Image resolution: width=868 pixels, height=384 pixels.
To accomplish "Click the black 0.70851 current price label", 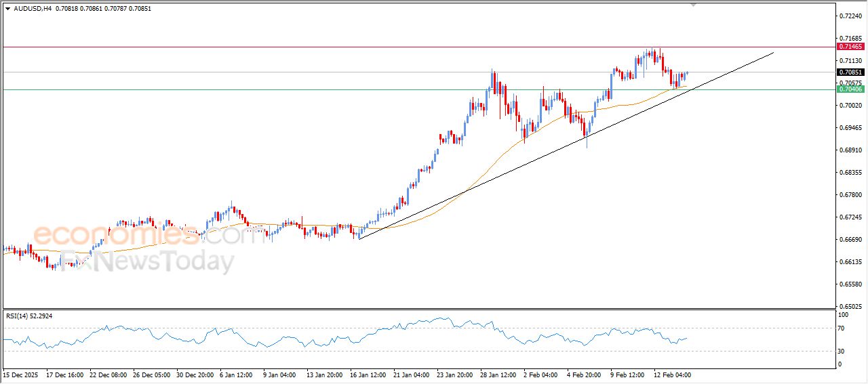I will (850, 72).
